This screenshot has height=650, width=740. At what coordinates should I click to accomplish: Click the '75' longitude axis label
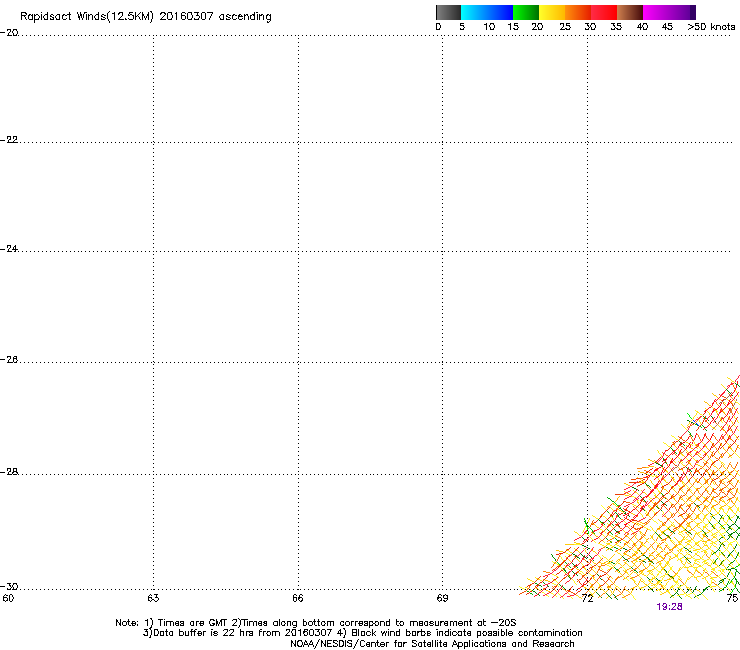732,598
